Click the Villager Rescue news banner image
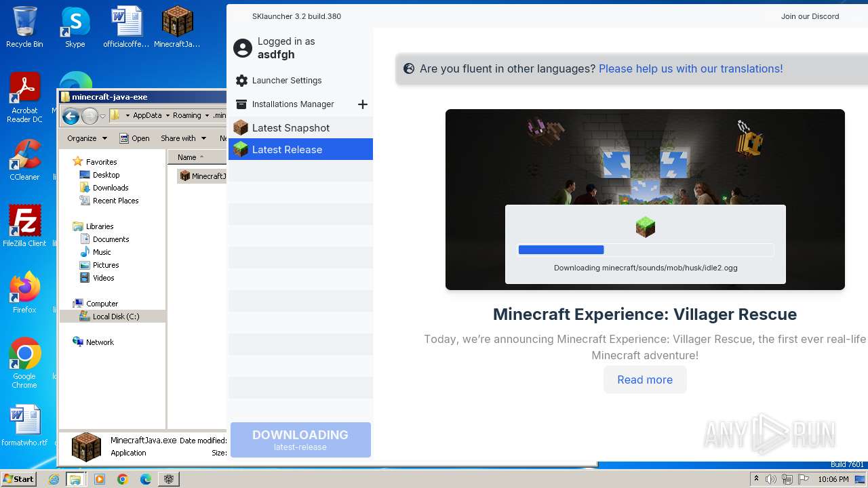Image resolution: width=868 pixels, height=488 pixels. click(x=645, y=199)
